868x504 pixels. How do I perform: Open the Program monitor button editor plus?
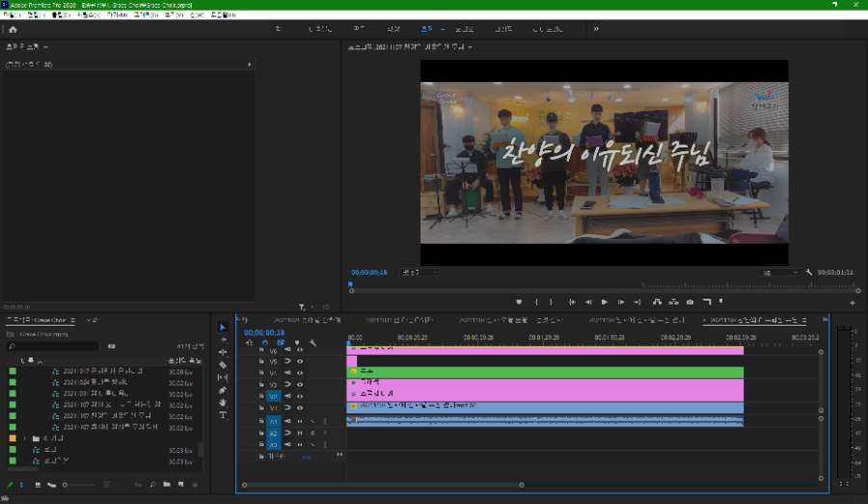click(853, 303)
